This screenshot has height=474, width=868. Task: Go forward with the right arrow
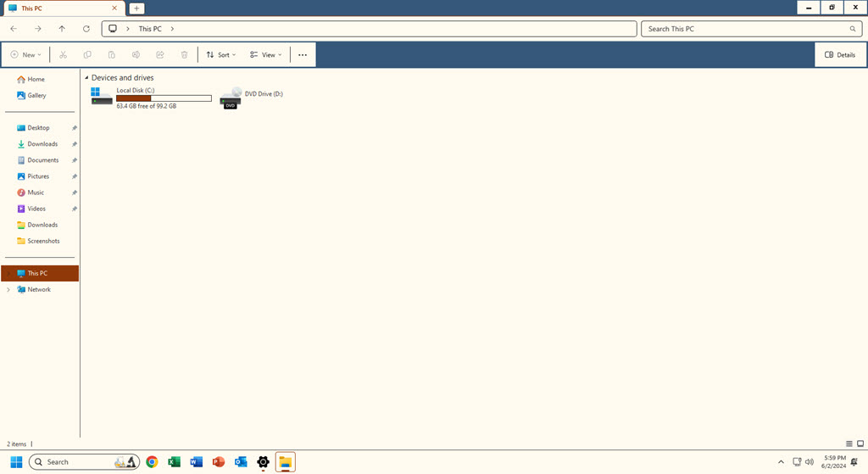pos(37,29)
